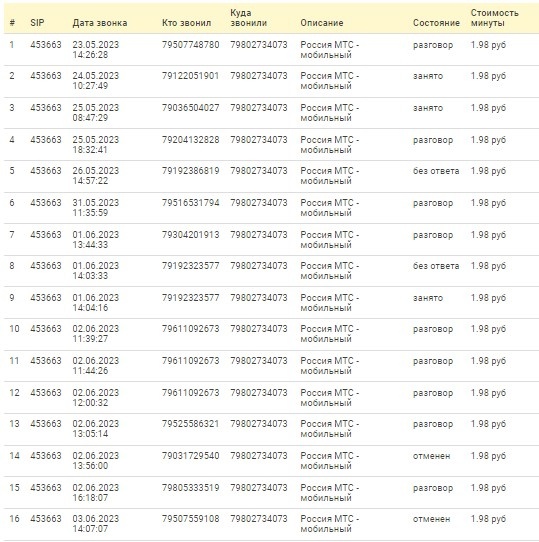Select caller 79525586321 in row 13
Viewport: 539px width, 542px height.
click(190, 424)
